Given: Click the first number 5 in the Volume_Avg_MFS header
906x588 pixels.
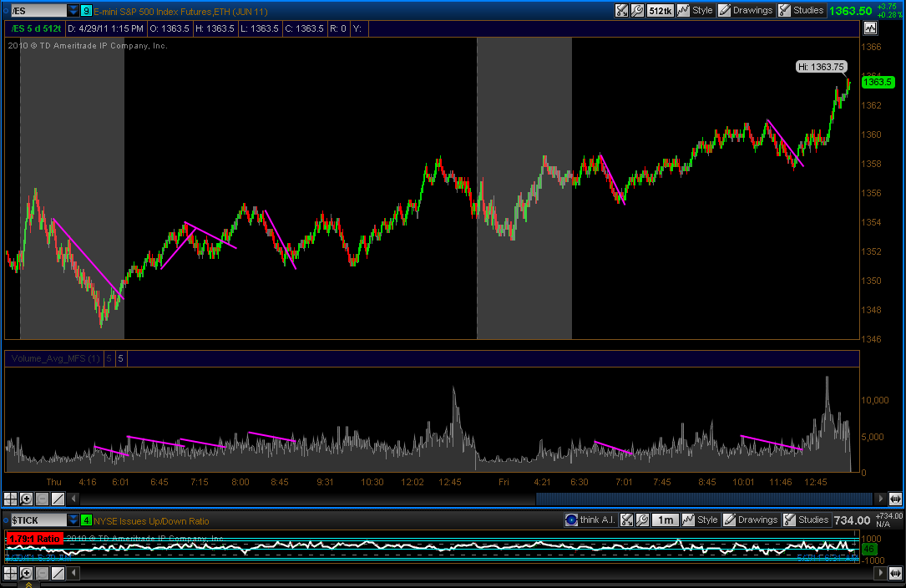Looking at the screenshot, I should tap(109, 358).
